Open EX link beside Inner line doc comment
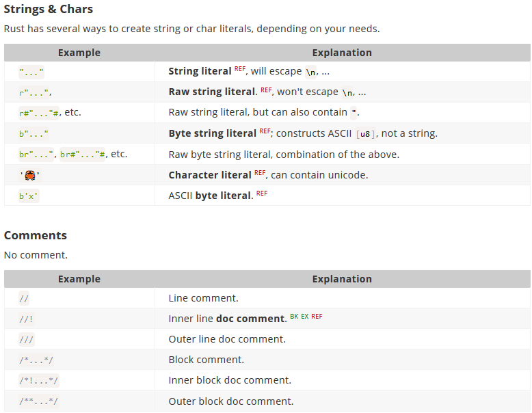This screenshot has height=413, width=532. (x=305, y=317)
